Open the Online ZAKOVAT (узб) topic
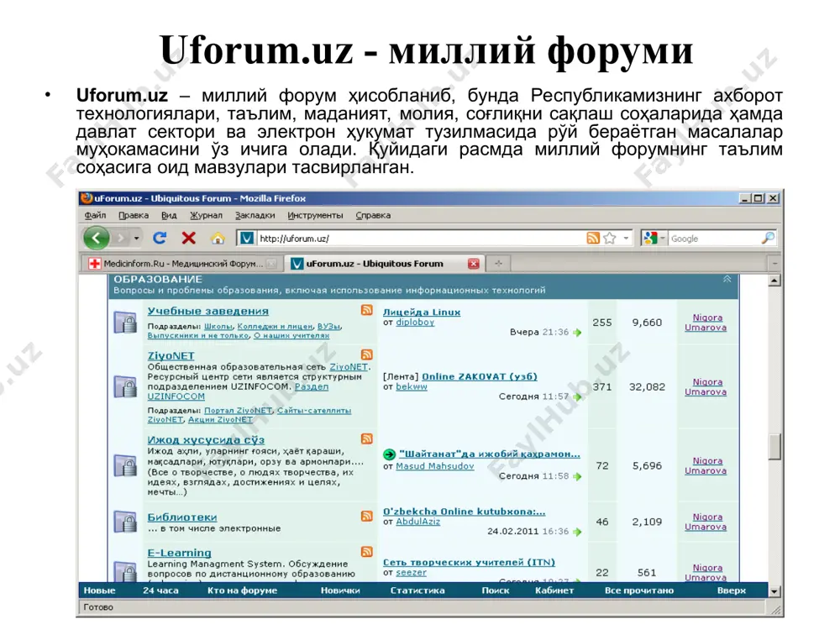The image size is (840, 630). (x=480, y=376)
